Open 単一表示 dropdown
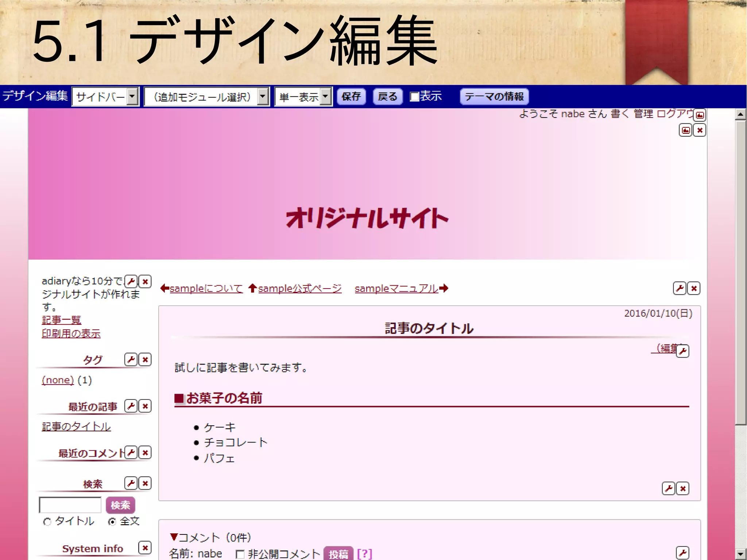 pyautogui.click(x=303, y=97)
